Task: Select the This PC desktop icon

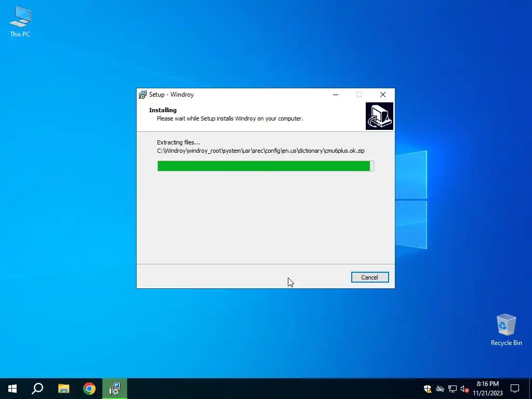Action: pos(20,22)
